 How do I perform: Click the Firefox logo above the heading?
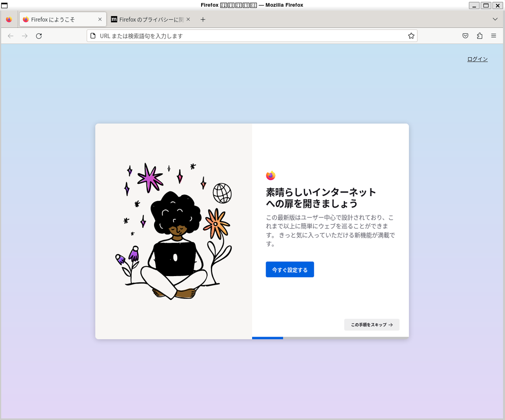tap(271, 175)
